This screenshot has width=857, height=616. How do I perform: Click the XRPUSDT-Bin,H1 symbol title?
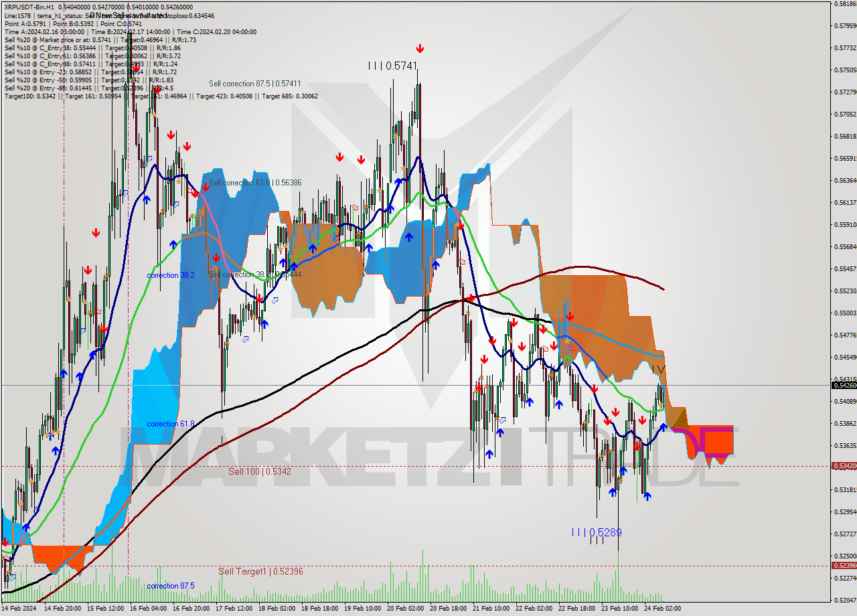click(x=29, y=7)
